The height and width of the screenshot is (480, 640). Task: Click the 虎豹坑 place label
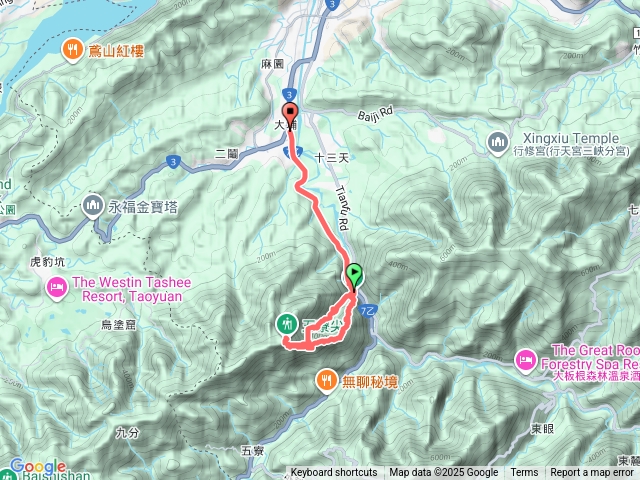(47, 262)
